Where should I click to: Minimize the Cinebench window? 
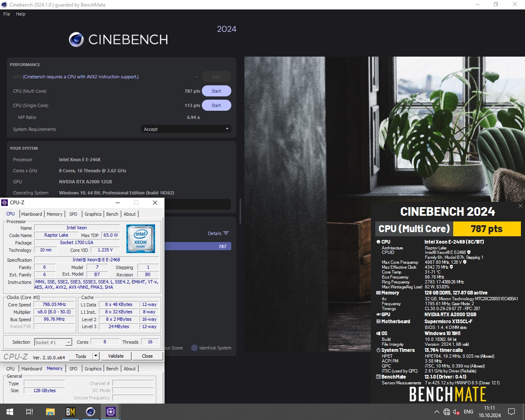(477, 5)
